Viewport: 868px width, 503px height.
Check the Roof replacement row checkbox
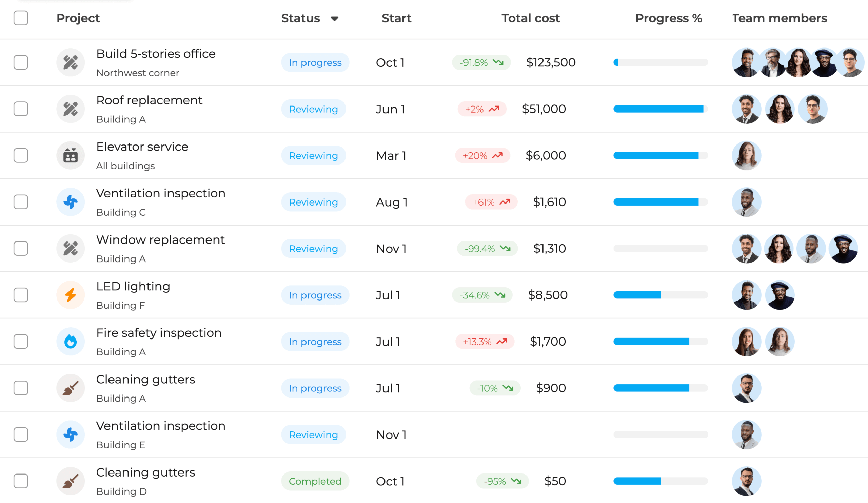point(21,109)
